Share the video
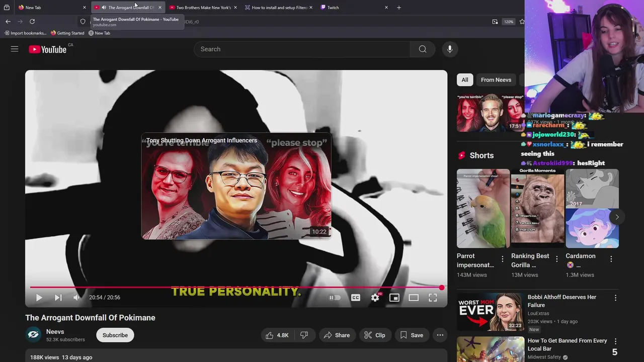 pos(337,335)
